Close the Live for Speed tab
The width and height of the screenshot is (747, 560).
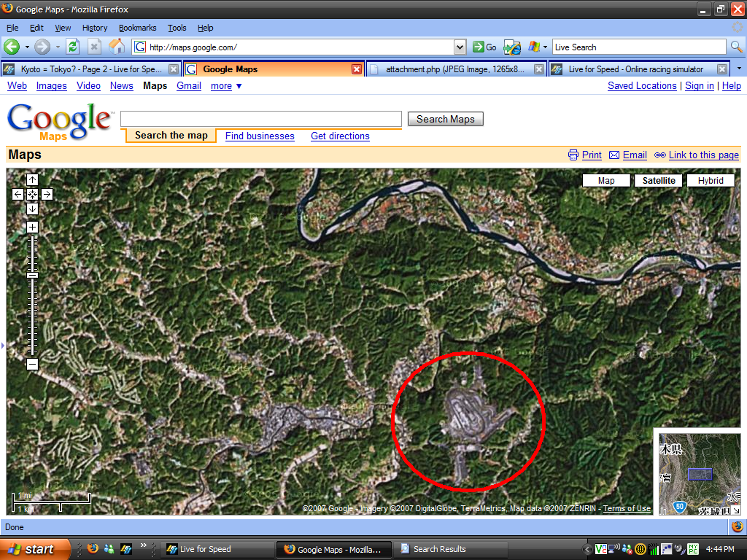tap(722, 69)
